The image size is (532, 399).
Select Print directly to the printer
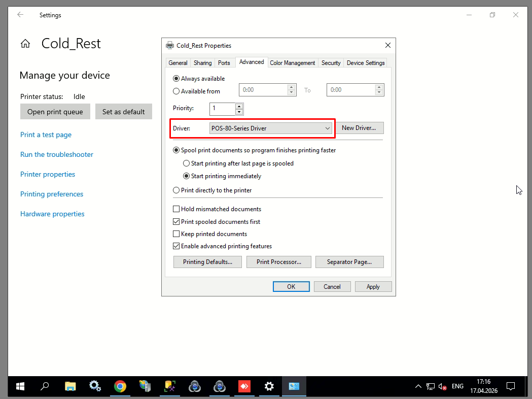[176, 190]
